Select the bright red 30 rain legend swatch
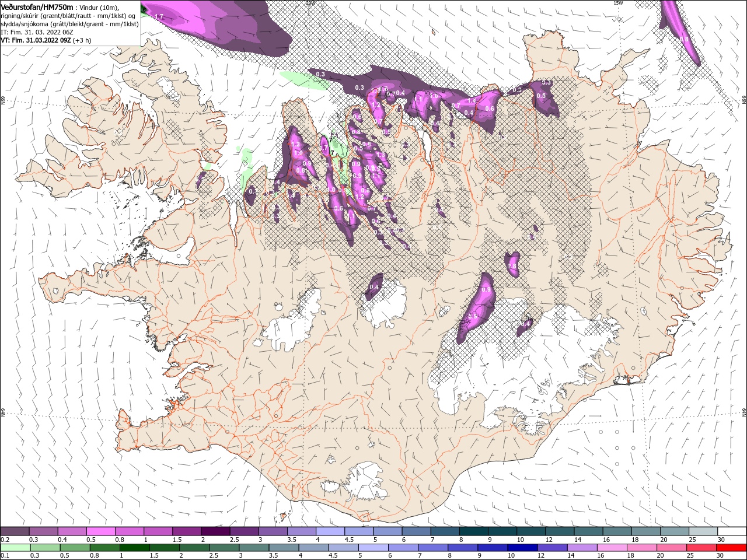 pyautogui.click(x=730, y=548)
